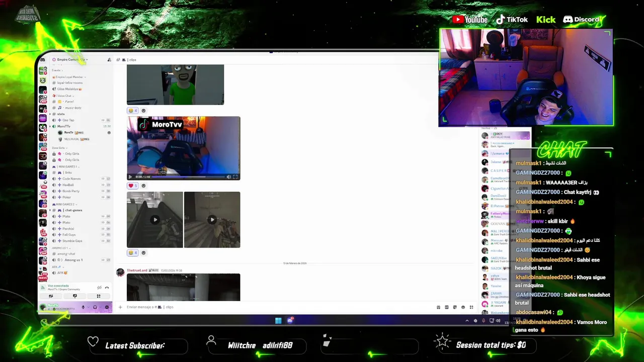Click laughing reaction under gameplay clips
This screenshot has height=362, width=644.
point(133,253)
